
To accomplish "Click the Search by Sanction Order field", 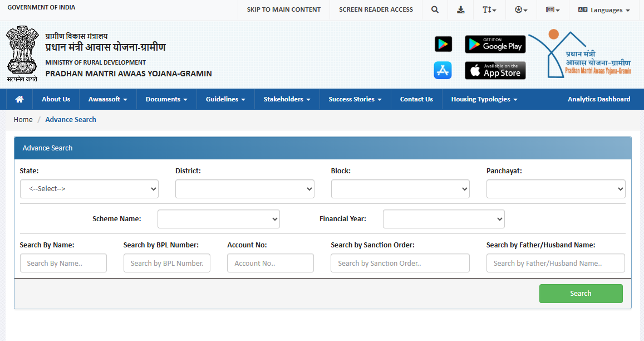I will point(400,263).
